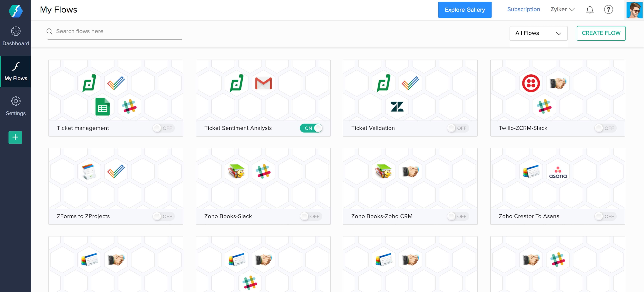The height and width of the screenshot is (292, 644).
Task: Open the Zoho Creator To Asana flow title
Action: pyautogui.click(x=529, y=216)
